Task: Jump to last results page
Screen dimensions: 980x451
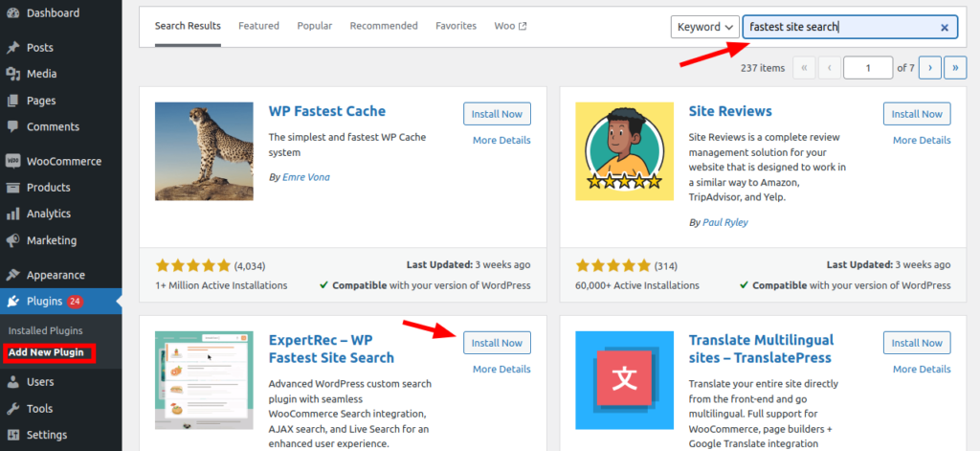Action: 954,68
